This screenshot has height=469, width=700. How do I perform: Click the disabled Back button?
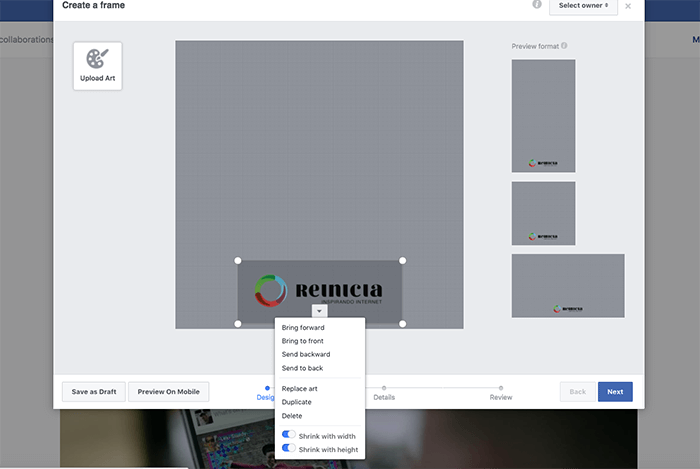click(x=578, y=392)
